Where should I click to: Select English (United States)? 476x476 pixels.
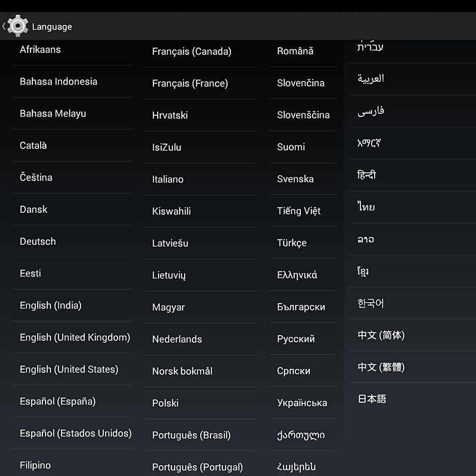tap(72, 369)
